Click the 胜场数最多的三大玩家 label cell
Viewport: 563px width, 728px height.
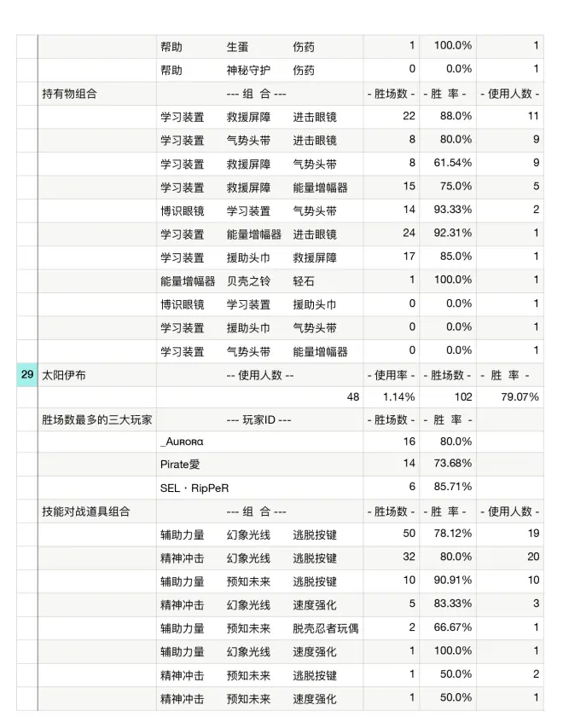pos(96,419)
